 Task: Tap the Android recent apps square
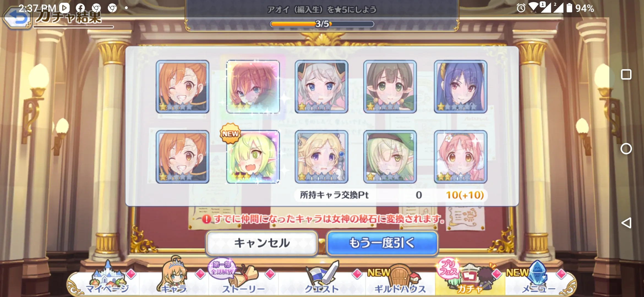(x=626, y=75)
